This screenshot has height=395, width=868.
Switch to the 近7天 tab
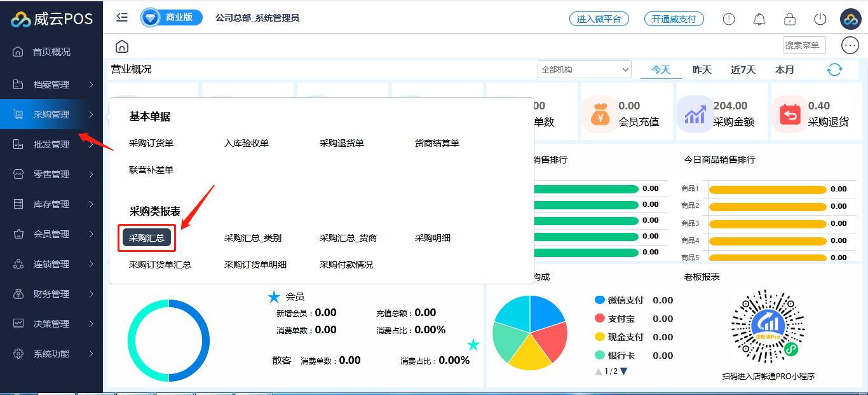(x=743, y=70)
